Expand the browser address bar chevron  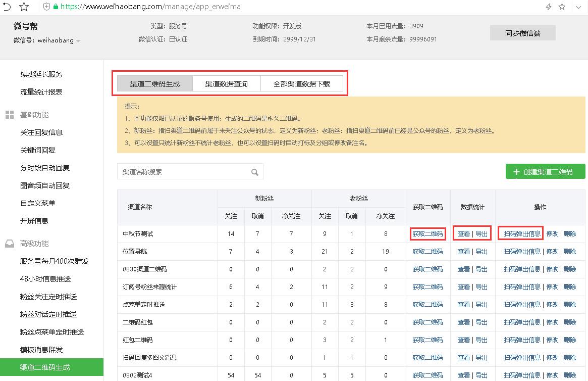coord(578,7)
